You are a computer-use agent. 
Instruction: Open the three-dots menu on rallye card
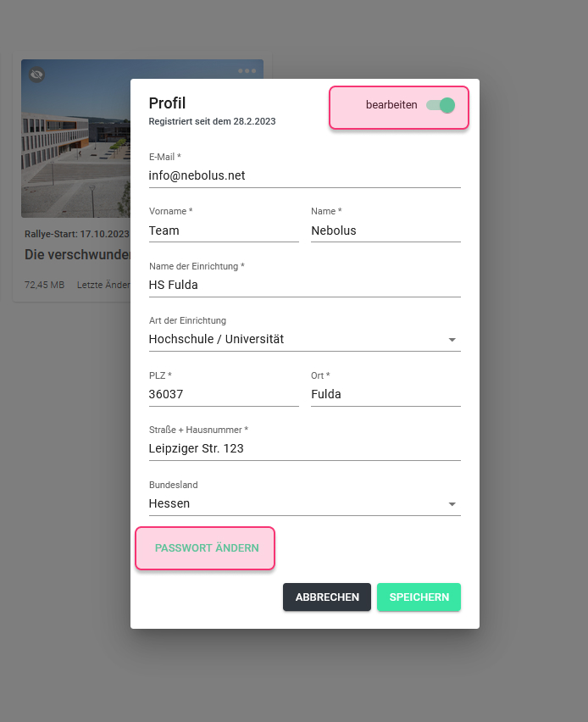[247, 71]
